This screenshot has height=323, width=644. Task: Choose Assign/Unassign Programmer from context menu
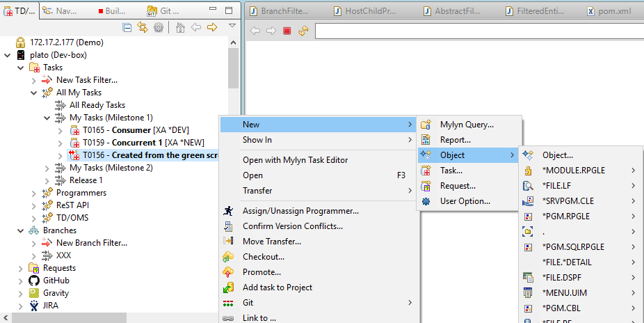click(300, 210)
